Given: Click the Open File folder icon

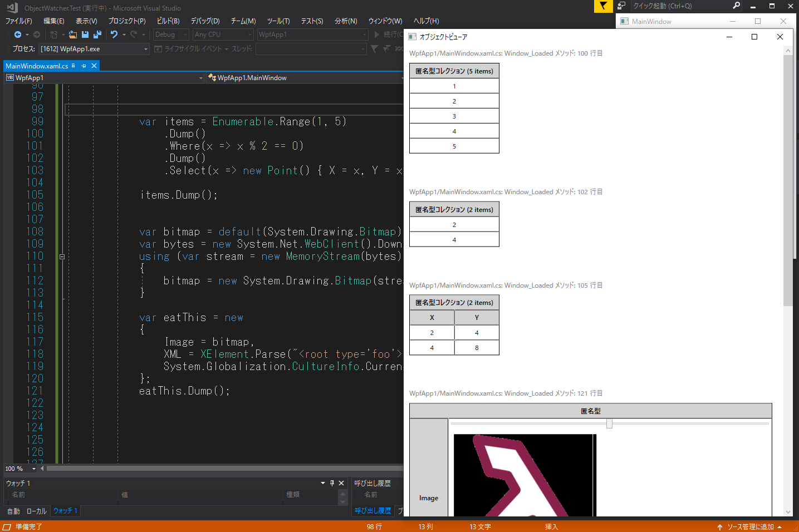Looking at the screenshot, I should (x=73, y=35).
